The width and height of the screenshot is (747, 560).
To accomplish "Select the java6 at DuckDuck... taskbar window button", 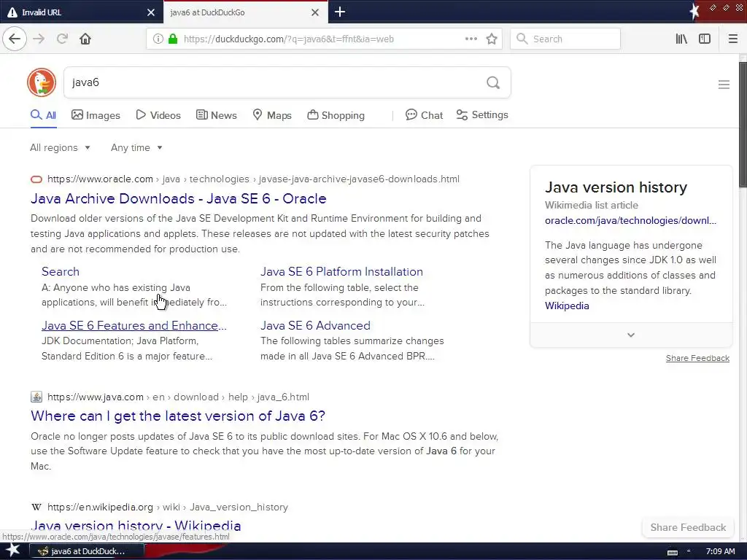I will 87,551.
